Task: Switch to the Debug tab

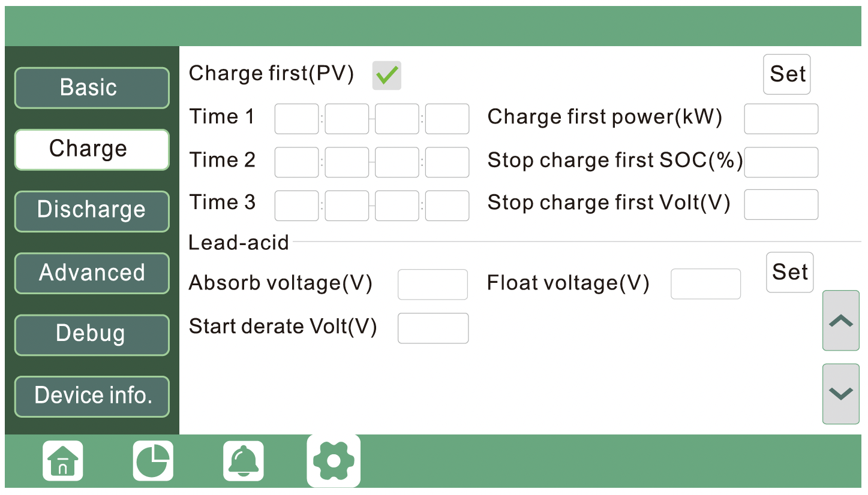Action: [91, 334]
